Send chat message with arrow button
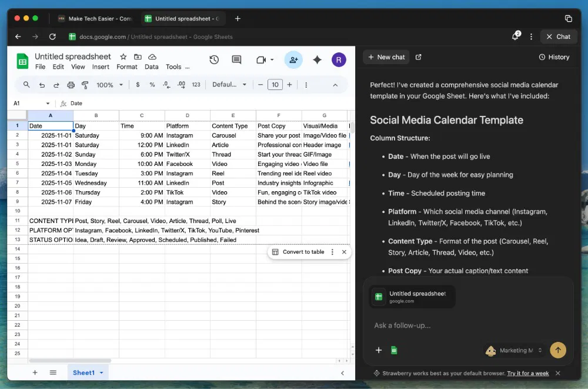 pos(557,350)
